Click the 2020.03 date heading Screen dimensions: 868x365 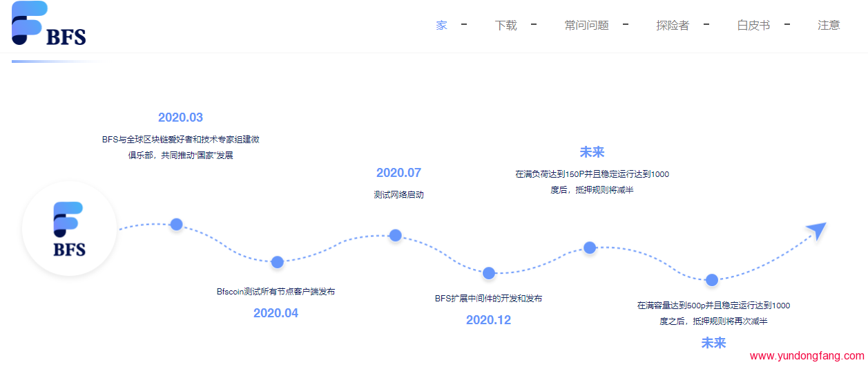pyautogui.click(x=180, y=118)
